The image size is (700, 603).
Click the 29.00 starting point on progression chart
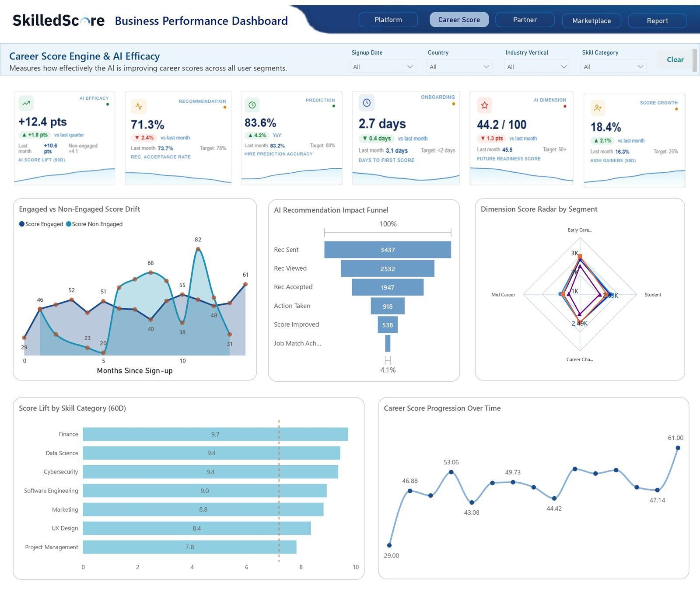pyautogui.click(x=389, y=545)
